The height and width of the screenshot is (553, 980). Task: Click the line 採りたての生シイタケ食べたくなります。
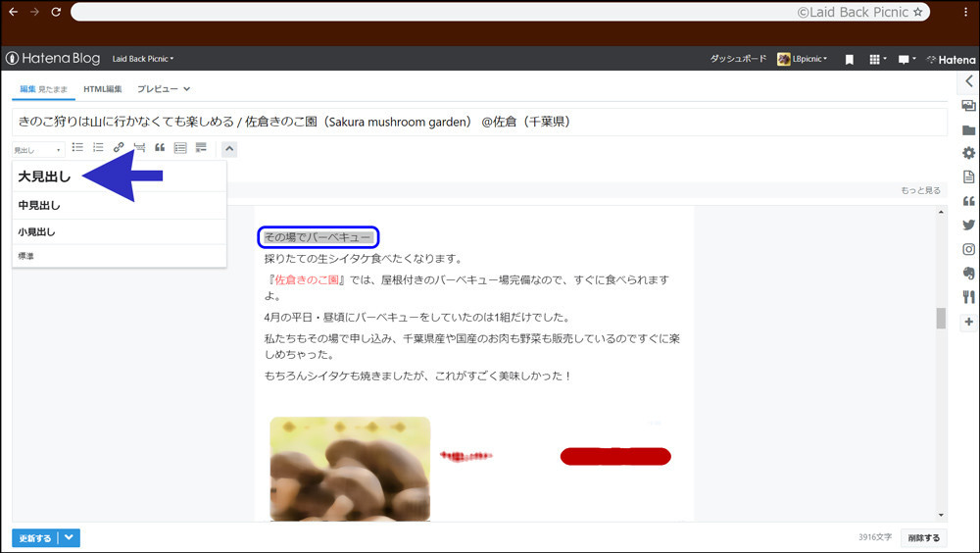tap(364, 258)
